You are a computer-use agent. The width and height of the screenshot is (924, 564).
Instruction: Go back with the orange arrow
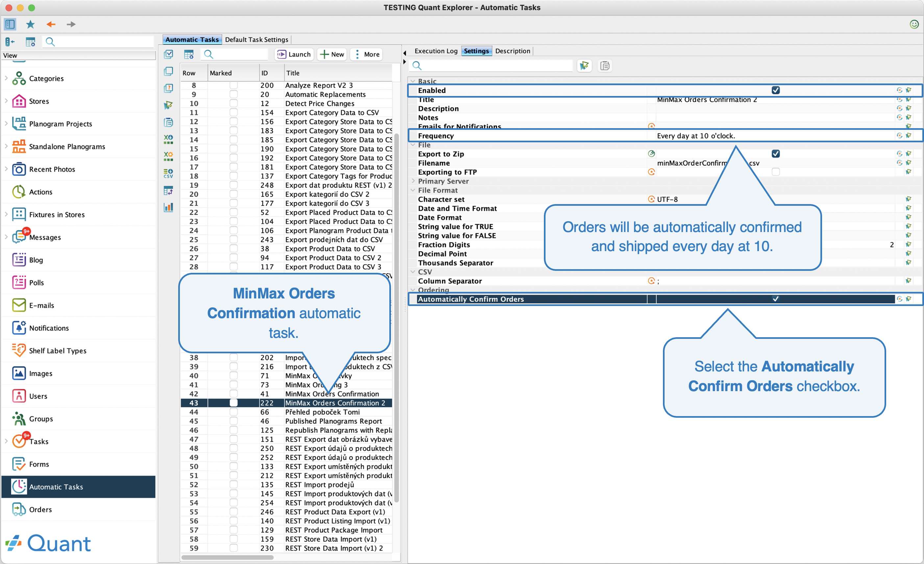(x=51, y=24)
